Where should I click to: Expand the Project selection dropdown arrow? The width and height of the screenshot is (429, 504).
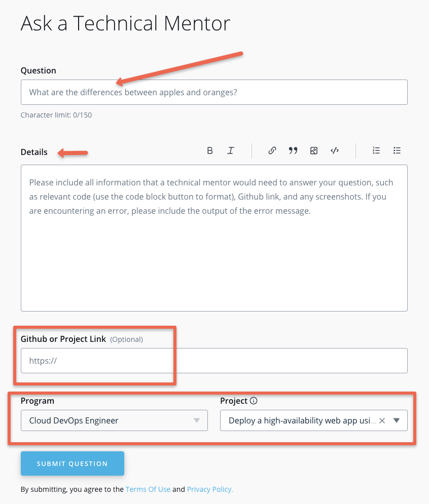(x=397, y=420)
